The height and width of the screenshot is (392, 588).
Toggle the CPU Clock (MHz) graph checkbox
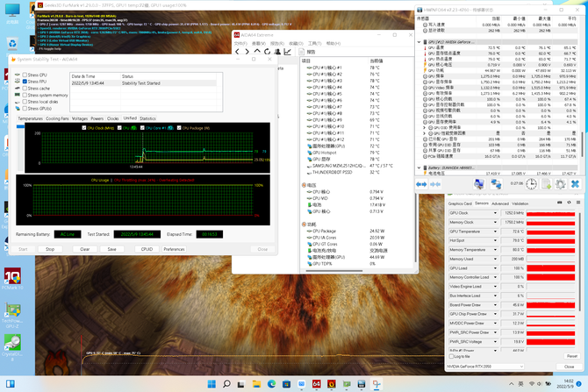click(x=84, y=128)
